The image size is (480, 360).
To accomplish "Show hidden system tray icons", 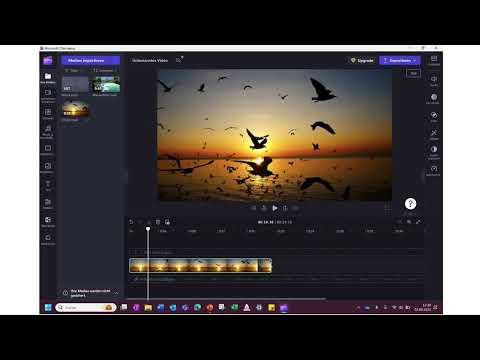I will click(359, 307).
